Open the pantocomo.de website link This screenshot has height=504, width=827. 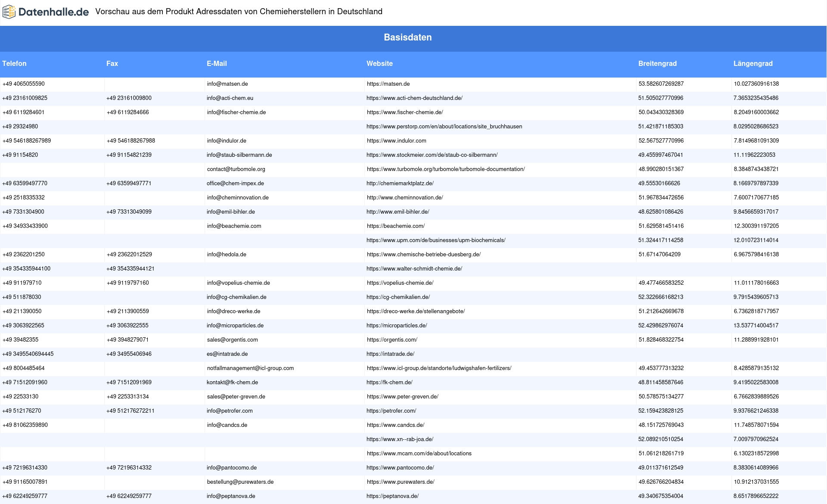[400, 468]
